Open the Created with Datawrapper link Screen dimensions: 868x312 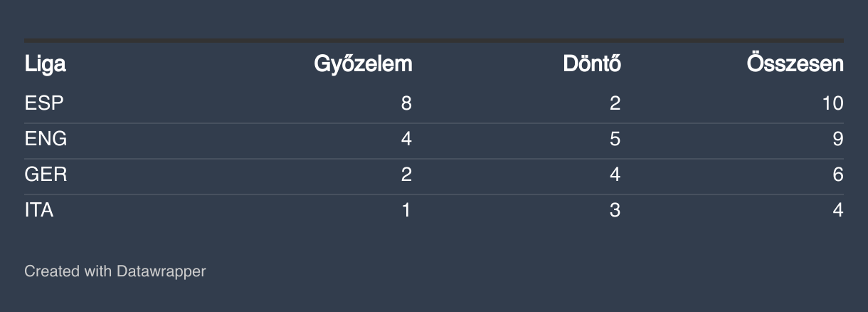(x=115, y=271)
